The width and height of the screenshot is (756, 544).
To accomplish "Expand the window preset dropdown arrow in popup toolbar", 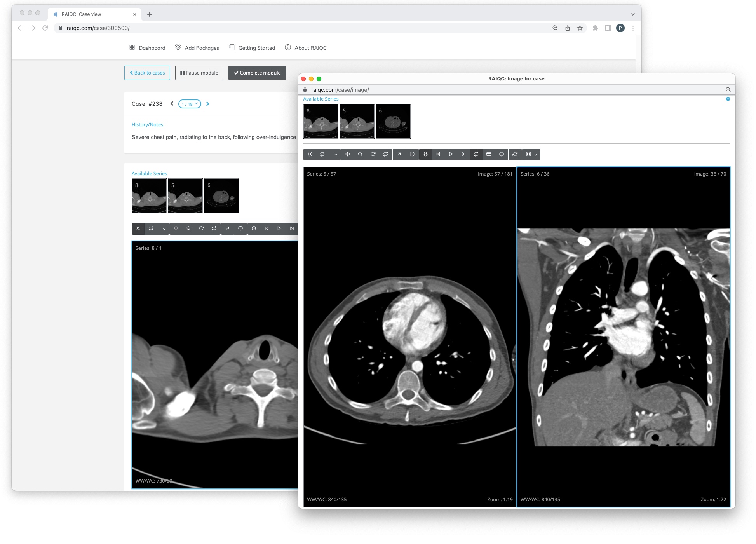I will click(x=336, y=155).
